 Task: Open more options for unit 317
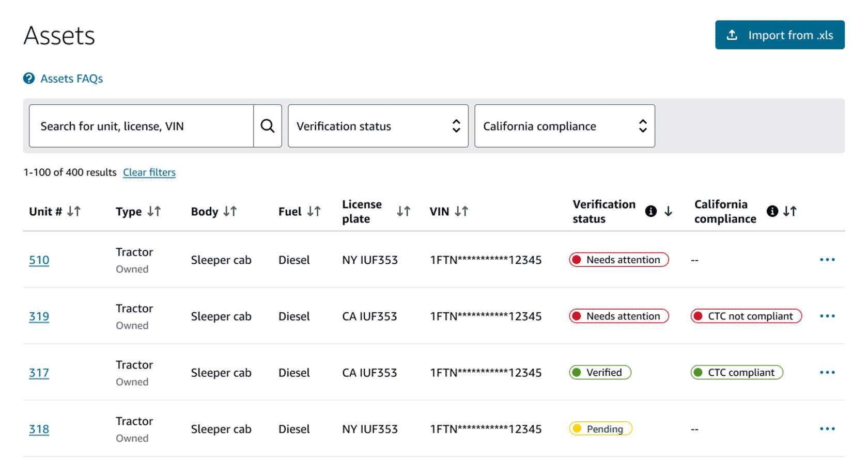(x=827, y=372)
